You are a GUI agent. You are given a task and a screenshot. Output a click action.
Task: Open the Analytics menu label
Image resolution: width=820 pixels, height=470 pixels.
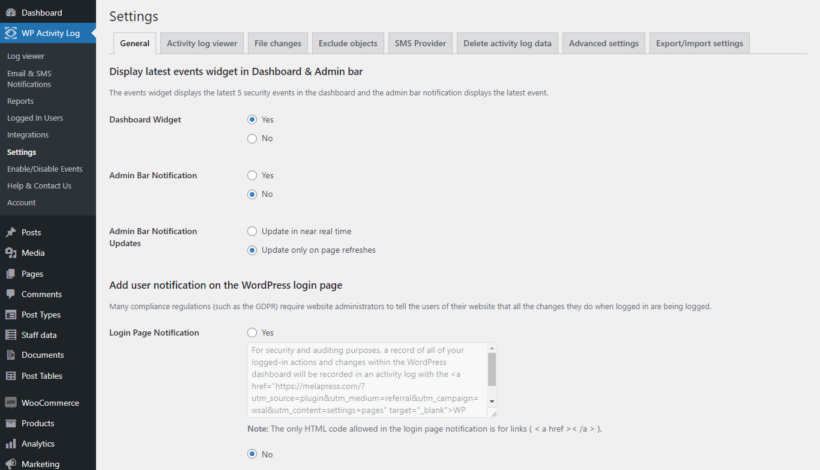(x=38, y=444)
